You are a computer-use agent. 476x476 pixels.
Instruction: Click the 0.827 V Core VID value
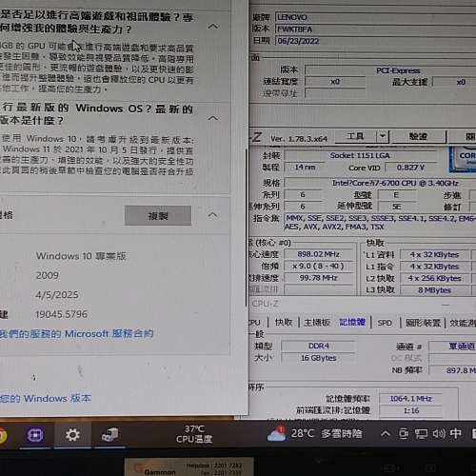pyautogui.click(x=410, y=168)
